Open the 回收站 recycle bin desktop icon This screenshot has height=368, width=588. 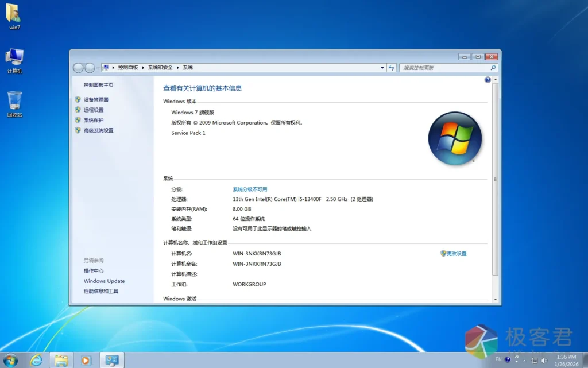(x=14, y=103)
